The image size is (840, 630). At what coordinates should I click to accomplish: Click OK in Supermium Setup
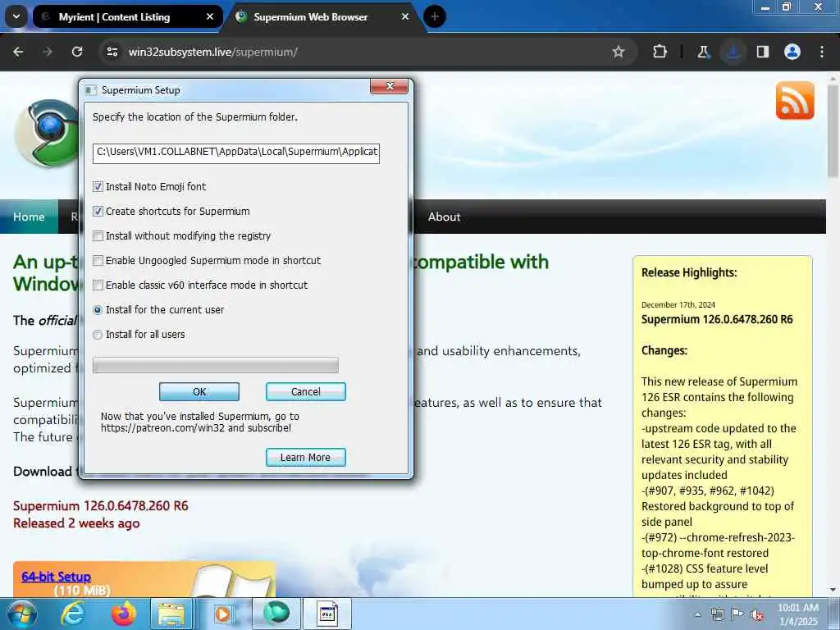199,391
